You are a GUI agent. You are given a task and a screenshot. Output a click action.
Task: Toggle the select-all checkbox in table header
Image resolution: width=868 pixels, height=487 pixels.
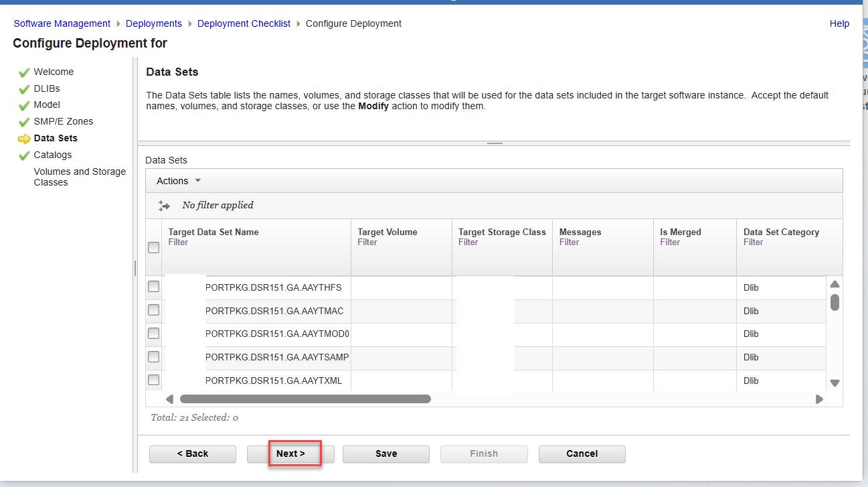tap(154, 247)
